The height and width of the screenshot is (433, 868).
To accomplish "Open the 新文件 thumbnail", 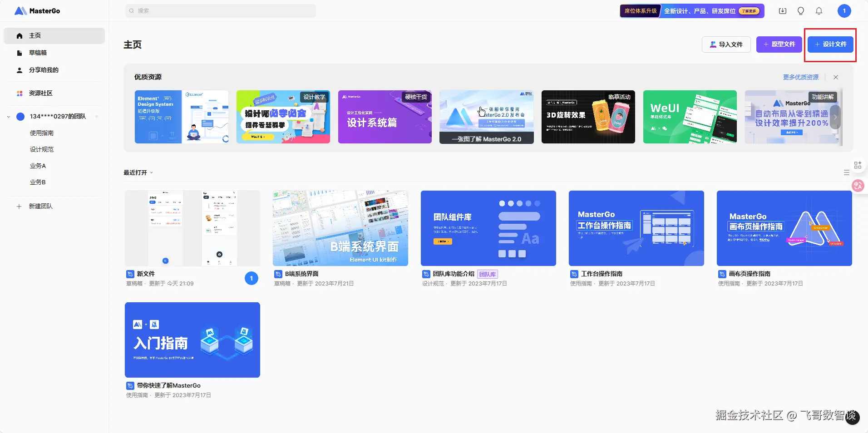I will [x=192, y=228].
